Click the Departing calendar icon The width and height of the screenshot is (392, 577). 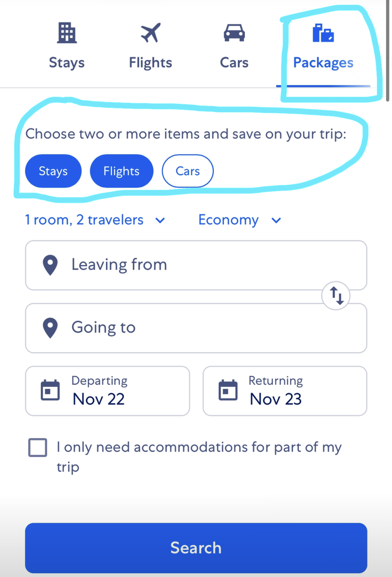(x=50, y=390)
